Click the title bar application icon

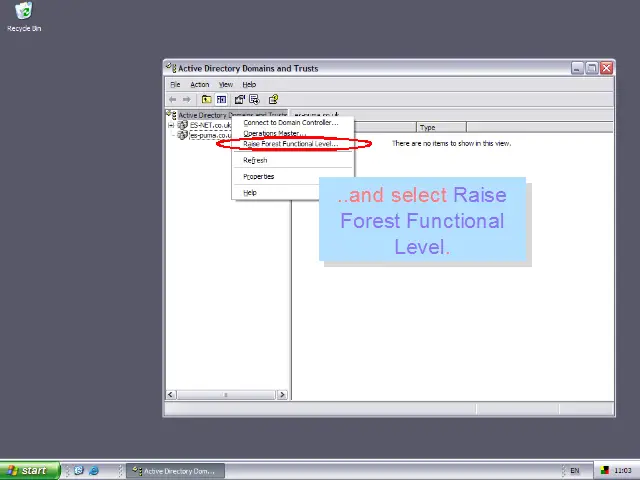(x=171, y=68)
